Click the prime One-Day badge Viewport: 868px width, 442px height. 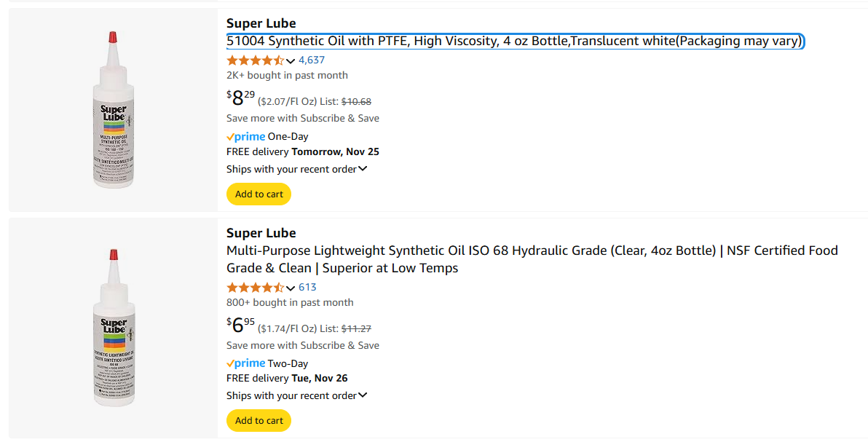click(x=267, y=136)
